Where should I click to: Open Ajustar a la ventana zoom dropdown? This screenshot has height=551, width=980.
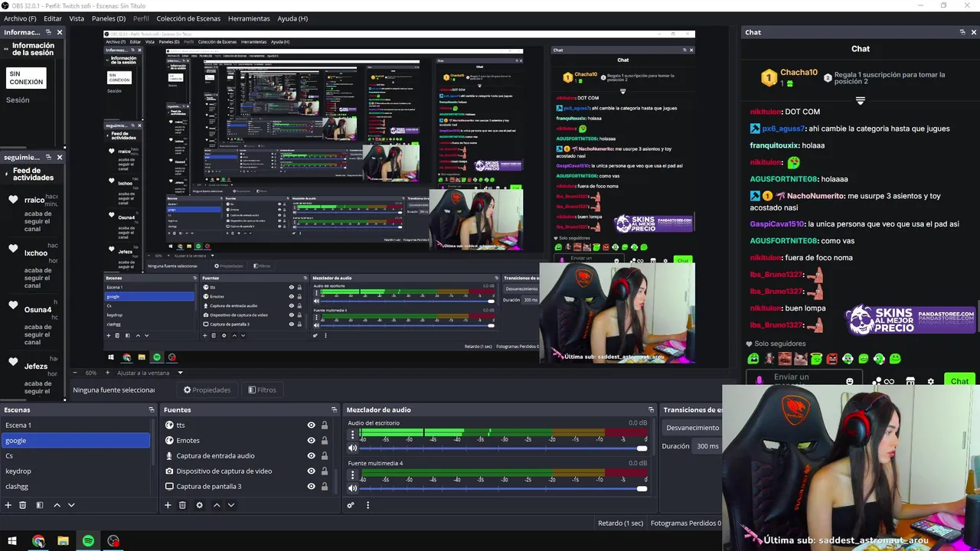[149, 373]
